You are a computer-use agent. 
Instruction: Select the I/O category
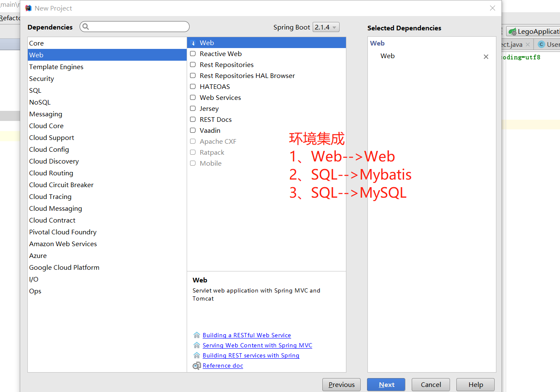point(107,279)
